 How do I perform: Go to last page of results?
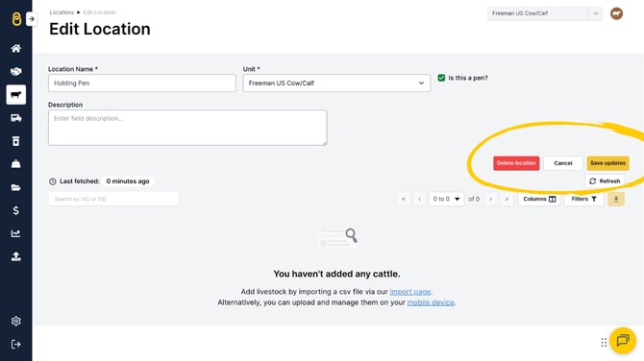point(507,199)
